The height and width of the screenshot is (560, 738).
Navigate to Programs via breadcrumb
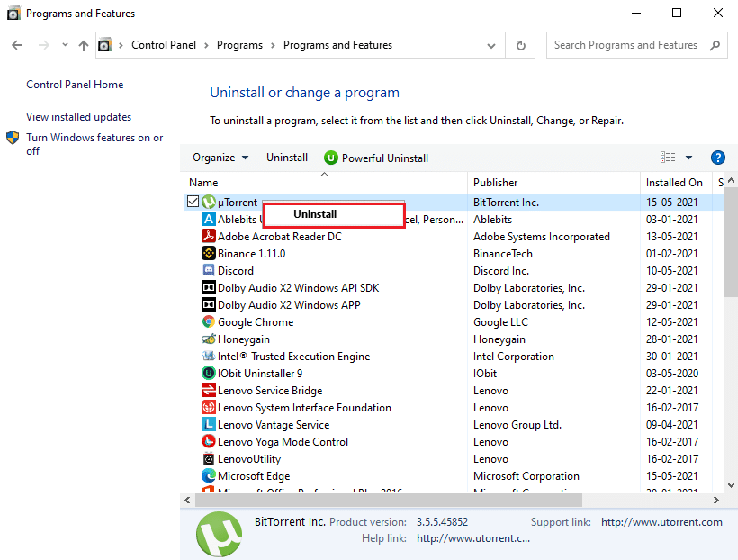pyautogui.click(x=239, y=44)
